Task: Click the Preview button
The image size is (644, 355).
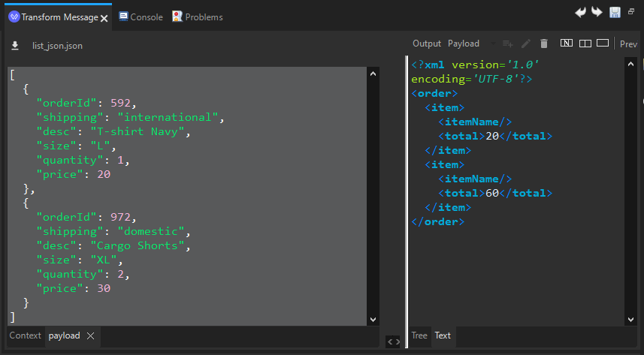Action: click(x=628, y=44)
